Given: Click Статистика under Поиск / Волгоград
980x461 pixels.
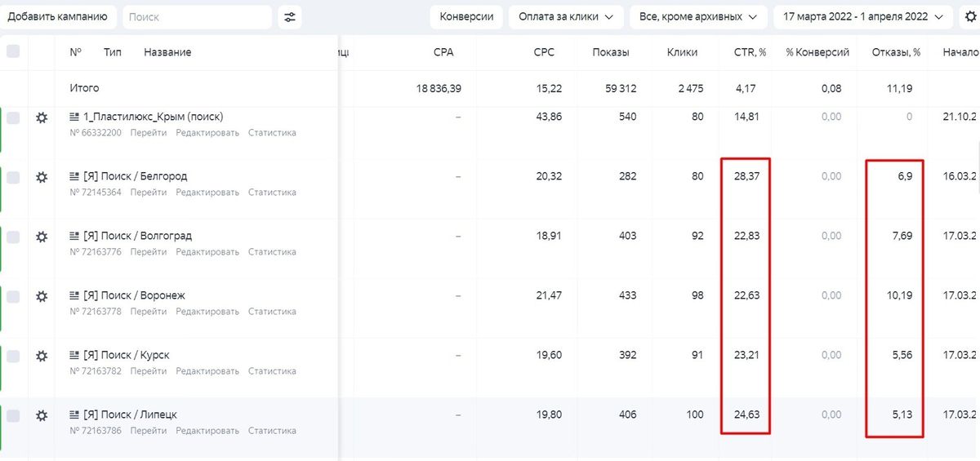Looking at the screenshot, I should tap(272, 252).
